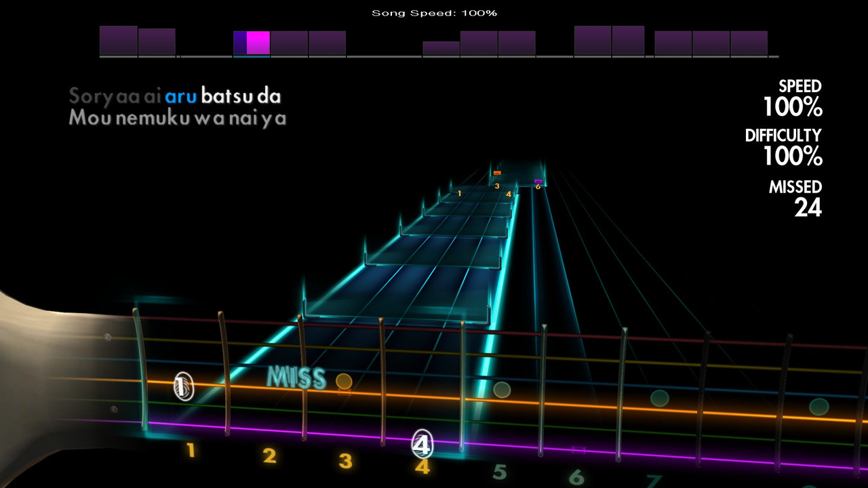Click the MISSED 24 counter
The image size is (868, 488).
(795, 198)
